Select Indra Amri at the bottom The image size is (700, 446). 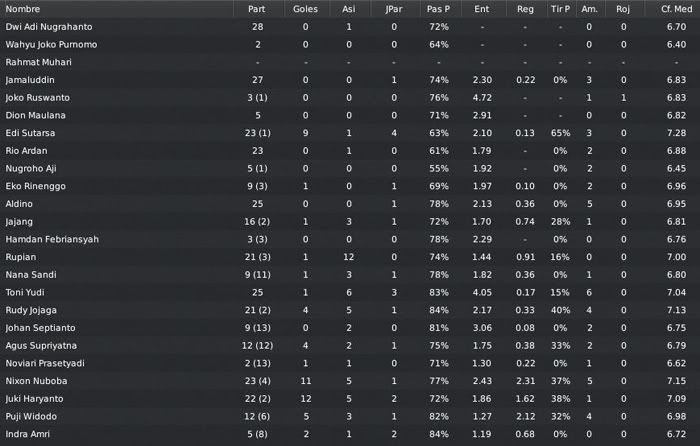pos(28,434)
